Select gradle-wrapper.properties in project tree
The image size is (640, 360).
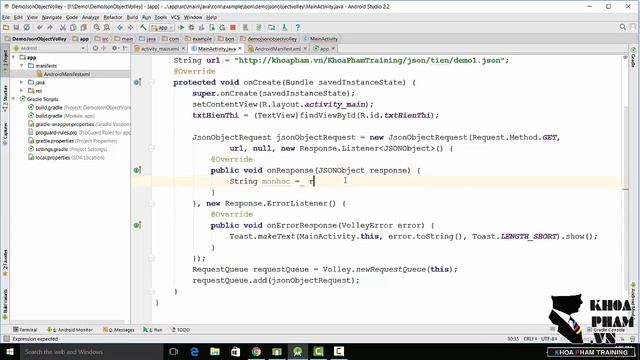(79, 124)
